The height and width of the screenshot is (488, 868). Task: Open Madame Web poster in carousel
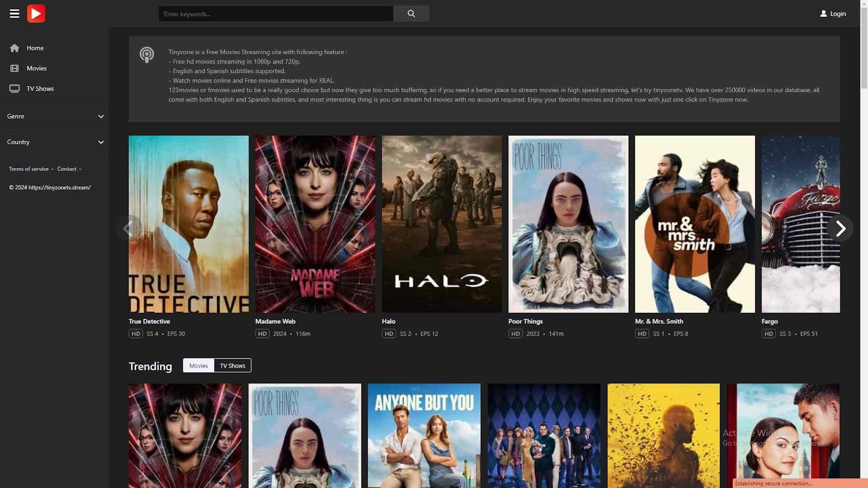pyautogui.click(x=315, y=224)
